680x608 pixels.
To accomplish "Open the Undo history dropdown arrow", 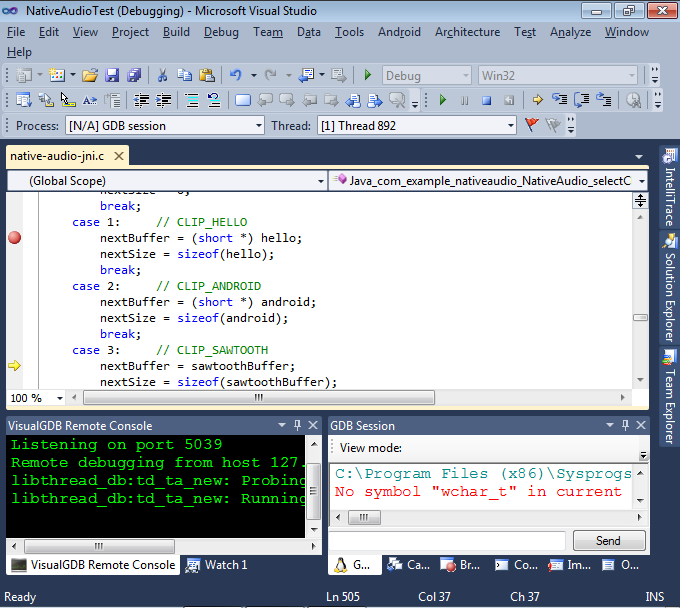I will point(254,75).
